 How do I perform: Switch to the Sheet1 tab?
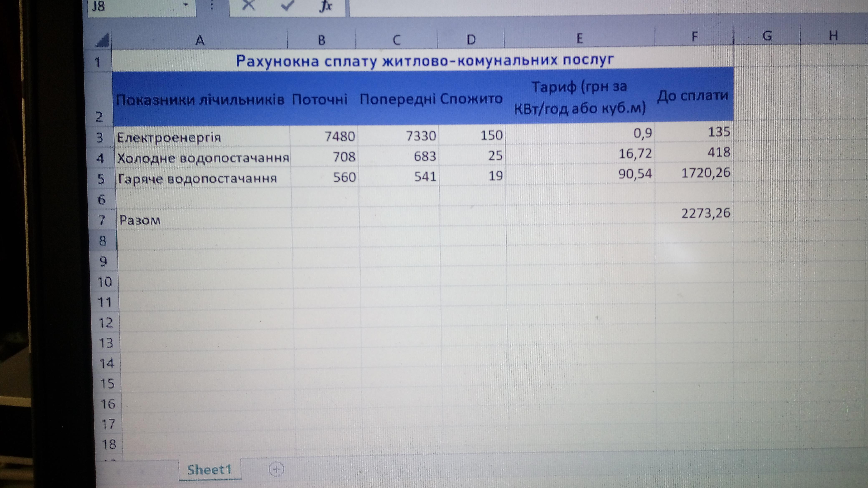click(x=209, y=469)
